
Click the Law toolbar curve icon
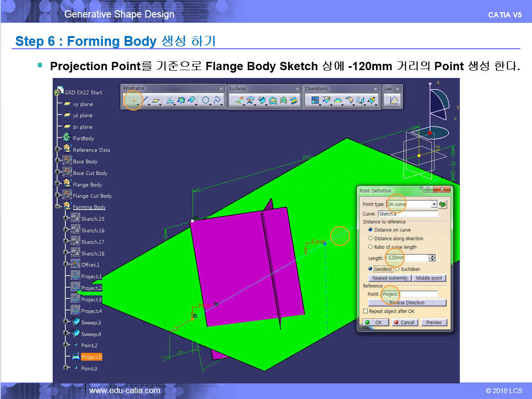point(393,100)
